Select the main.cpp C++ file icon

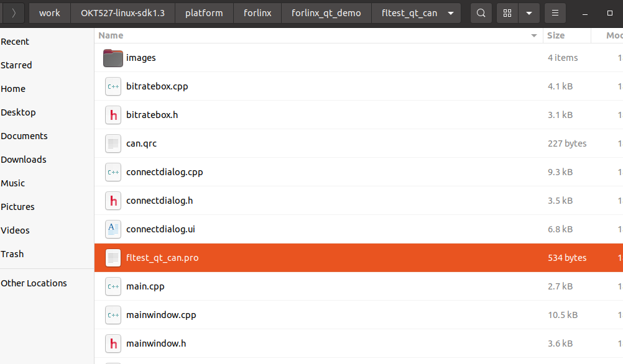click(113, 286)
